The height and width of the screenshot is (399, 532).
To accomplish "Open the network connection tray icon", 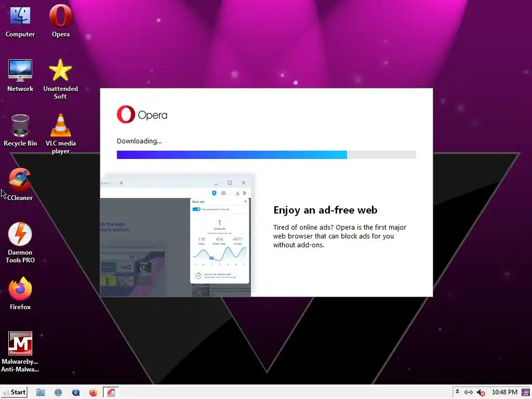I will [469, 392].
